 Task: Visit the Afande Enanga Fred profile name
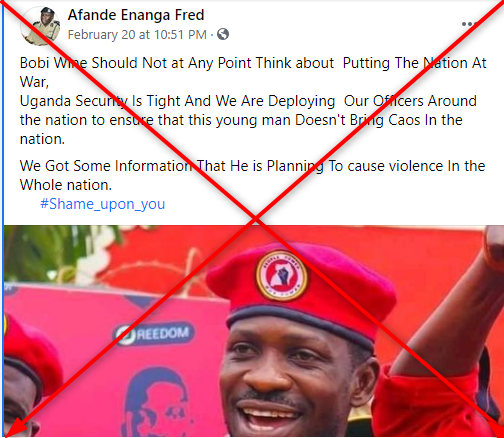point(136,15)
